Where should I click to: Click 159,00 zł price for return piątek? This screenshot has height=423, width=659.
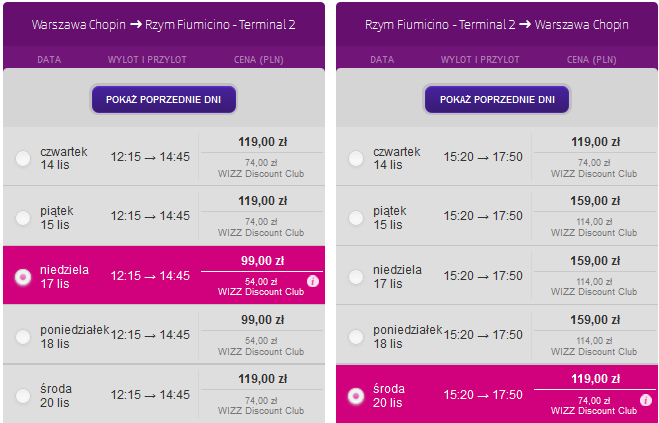click(x=595, y=201)
